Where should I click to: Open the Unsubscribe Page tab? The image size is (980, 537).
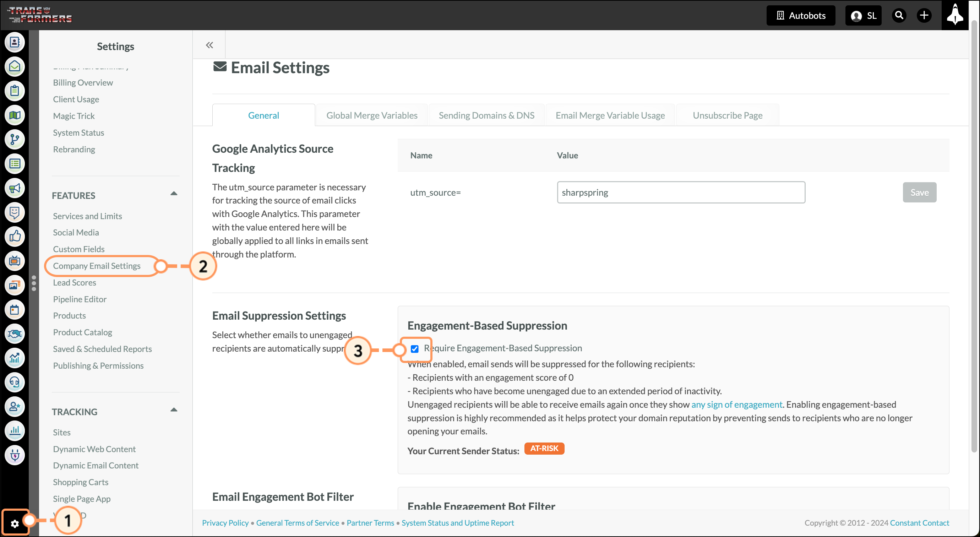coord(728,115)
